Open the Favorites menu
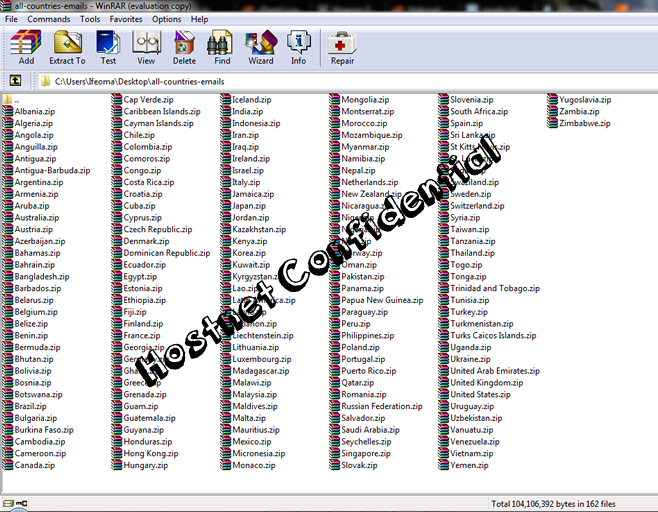 [126, 19]
